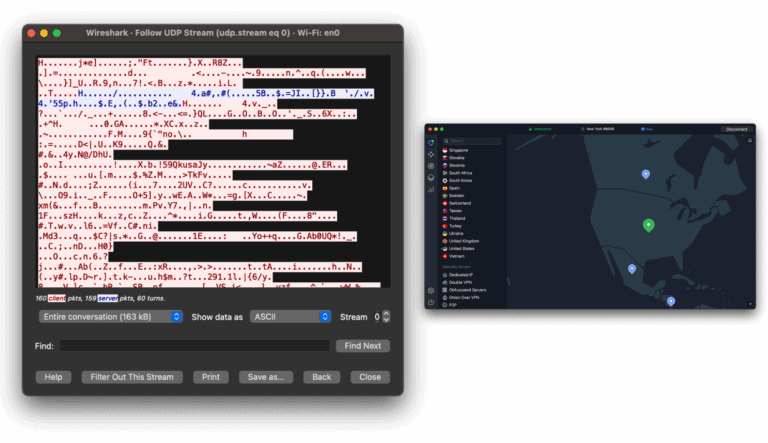This screenshot has width=768, height=443.
Task: Select Singapore in the NordVPN country list
Action: tap(456, 150)
